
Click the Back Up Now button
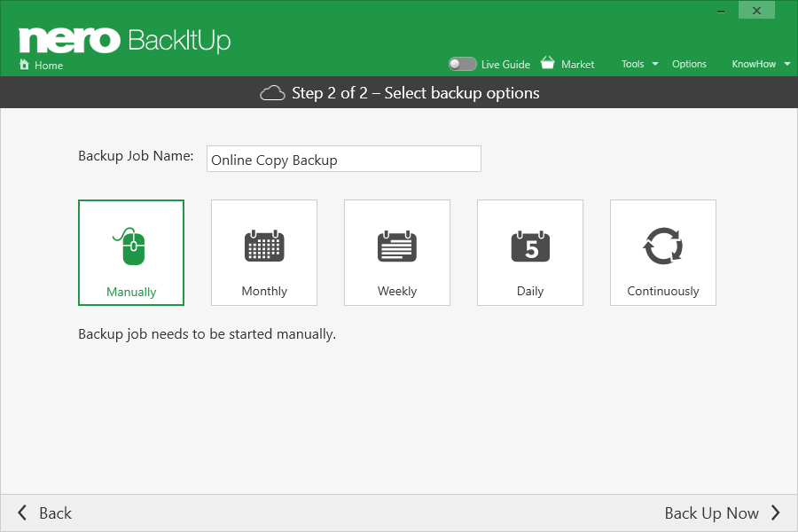click(722, 513)
